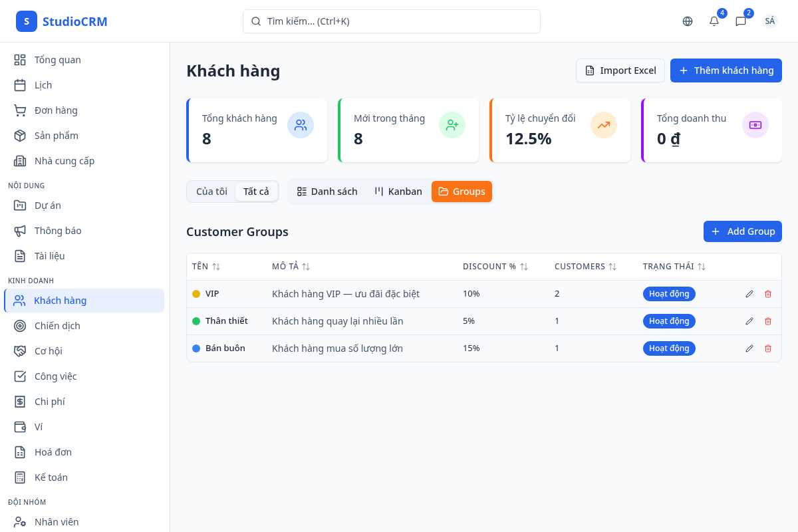Sort by Customers column header
This screenshot has width=798, height=532.
[x=585, y=267]
